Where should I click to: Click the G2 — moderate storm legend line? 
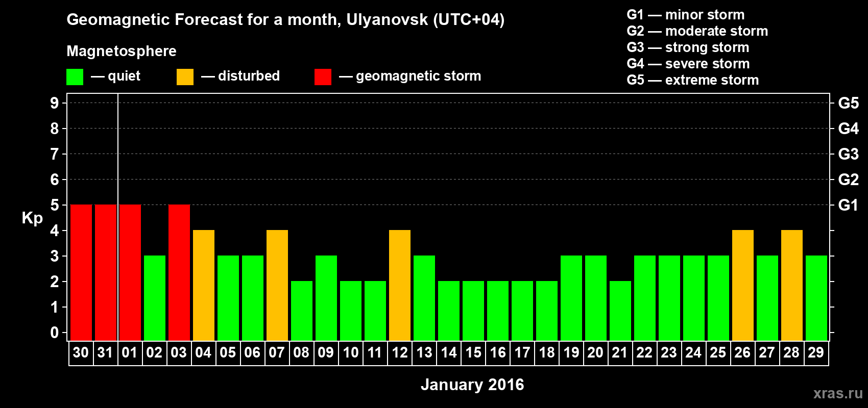pos(697,31)
